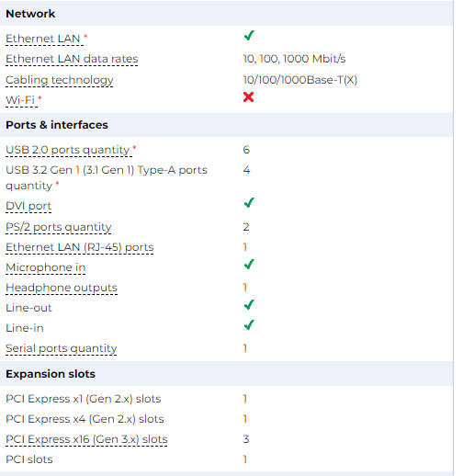The height and width of the screenshot is (476, 463).
Task: Click the Headphone outputs term
Action: coord(62,288)
